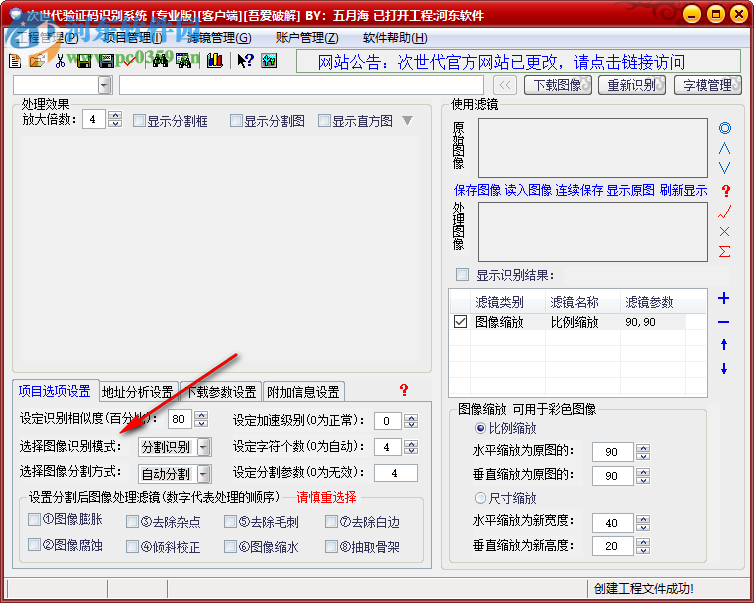The height and width of the screenshot is (603, 754).
Task: Open the 软件帮助(H) menu
Action: click(395, 38)
